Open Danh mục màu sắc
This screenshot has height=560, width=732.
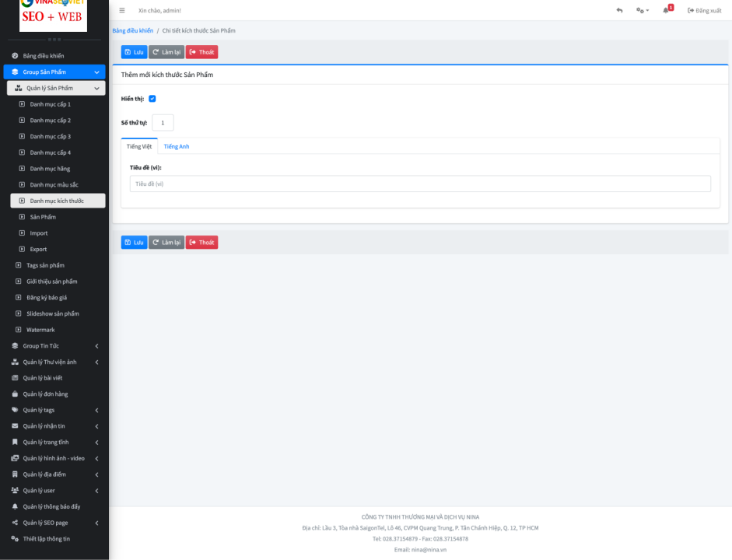click(58, 185)
